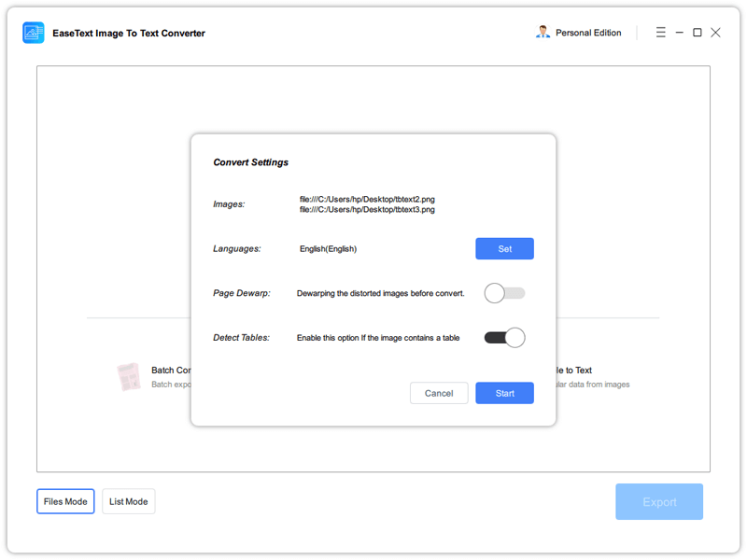Screen dimensions: 747x560
Task: Click the tbtext3.png file path
Action: coord(367,209)
